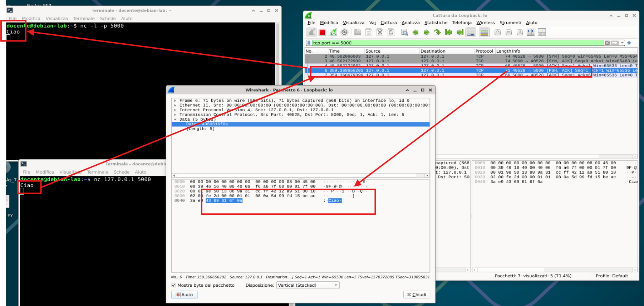
Task: Expand Internet Protocol Version 4 row
Action: 175,110
